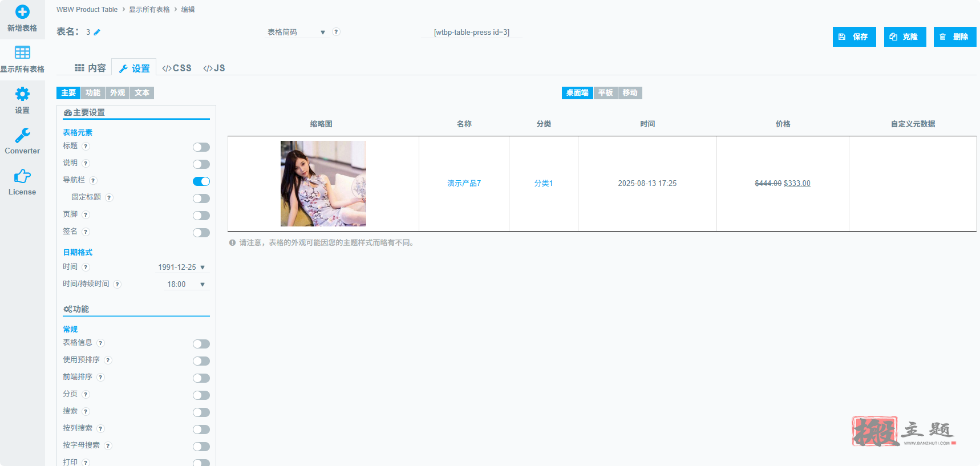
Task: Click the help icon next to 标题
Action: [x=86, y=147]
